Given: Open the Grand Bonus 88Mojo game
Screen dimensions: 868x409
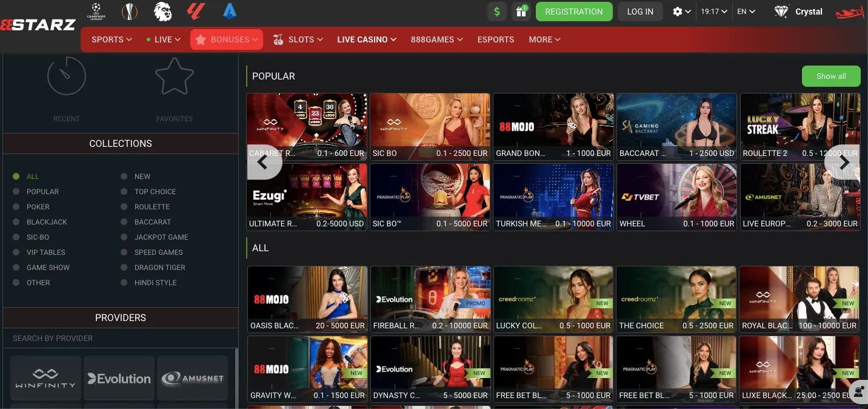Looking at the screenshot, I should pos(553,126).
